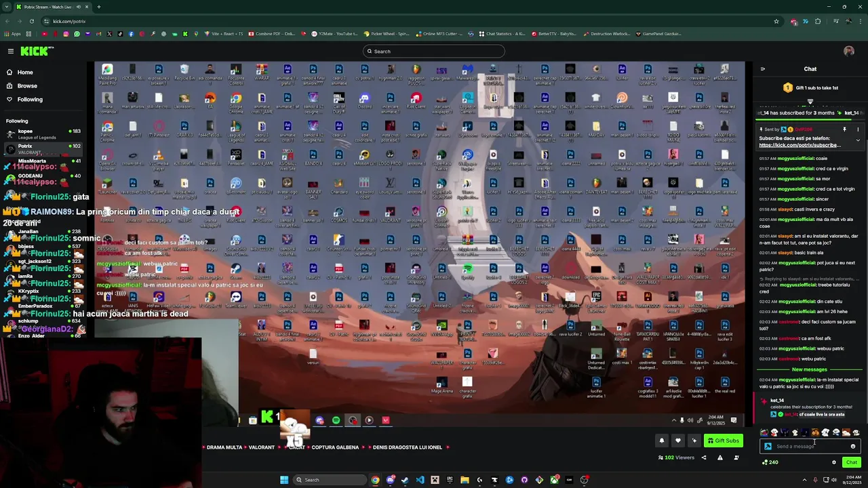Select first quick emote in chat row
The image size is (868, 488).
(764, 432)
